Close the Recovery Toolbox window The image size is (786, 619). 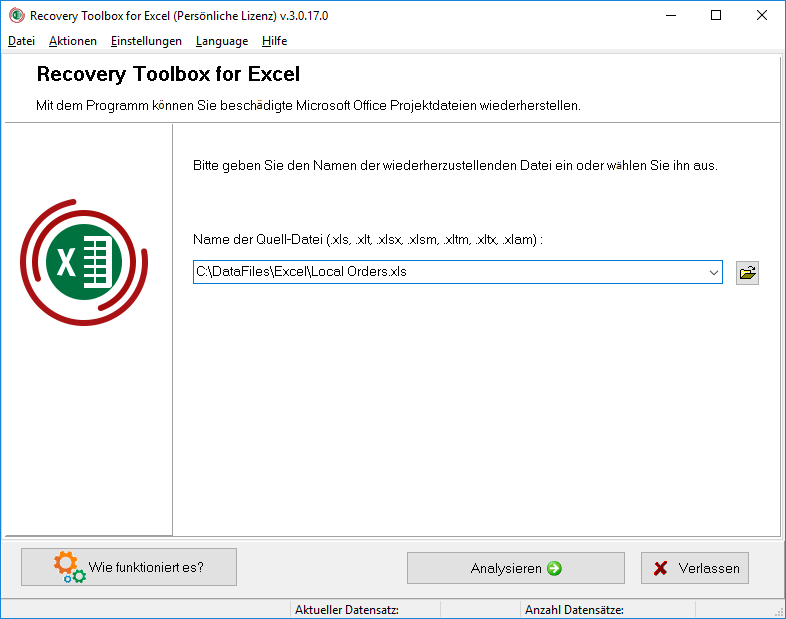pos(761,16)
